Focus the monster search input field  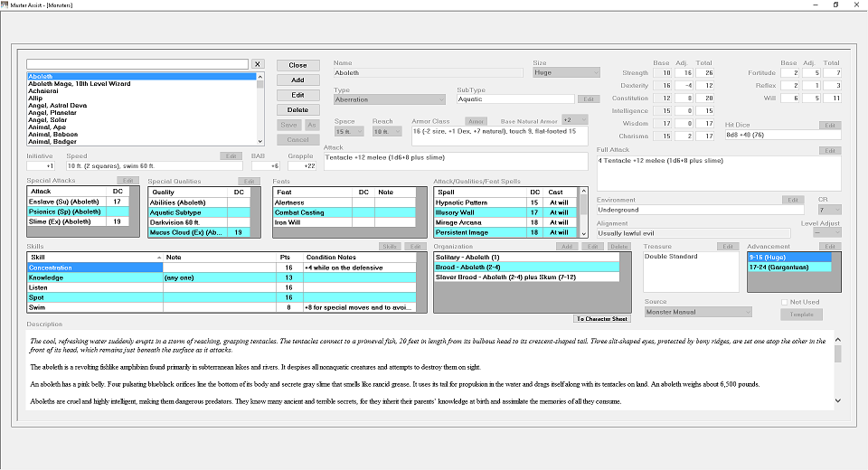tap(137, 64)
